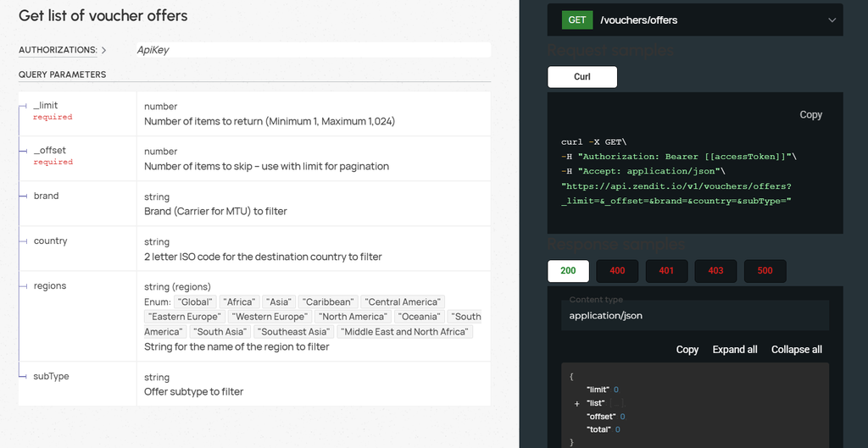The width and height of the screenshot is (868, 448).
Task: Expand the "list" JSON node plus sign
Action: (x=576, y=404)
